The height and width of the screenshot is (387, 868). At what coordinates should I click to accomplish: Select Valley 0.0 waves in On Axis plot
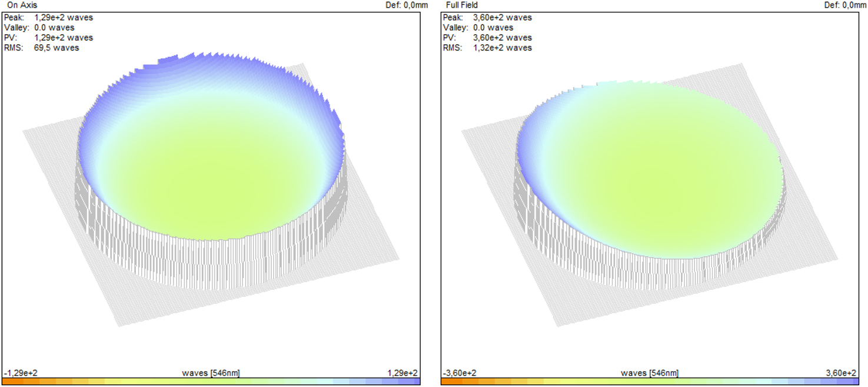point(39,28)
